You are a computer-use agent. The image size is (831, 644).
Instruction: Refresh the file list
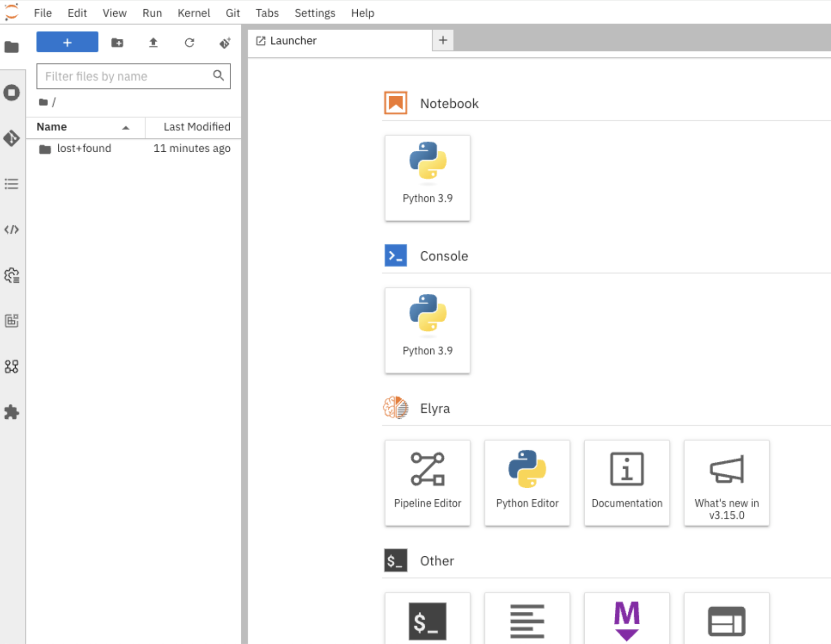click(189, 43)
